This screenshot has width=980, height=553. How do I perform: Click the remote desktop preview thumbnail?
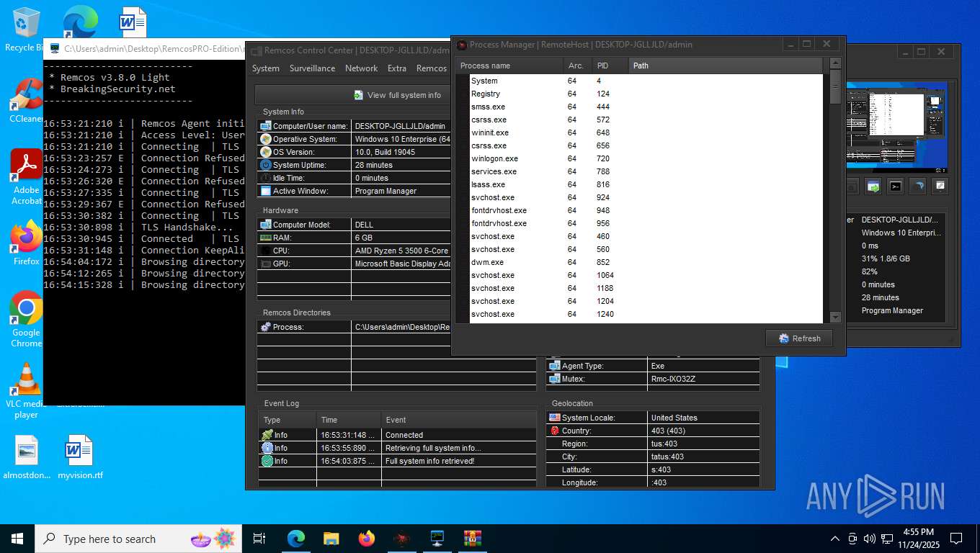pyautogui.click(x=897, y=127)
